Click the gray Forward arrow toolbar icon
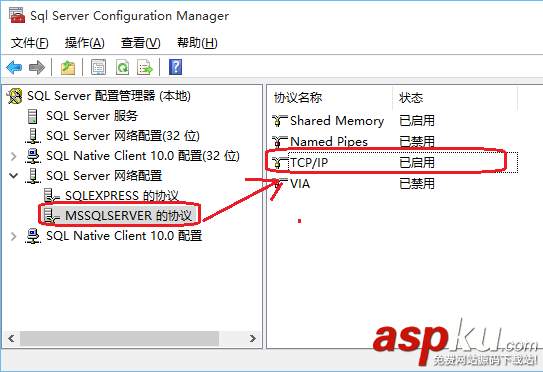 click(37, 67)
